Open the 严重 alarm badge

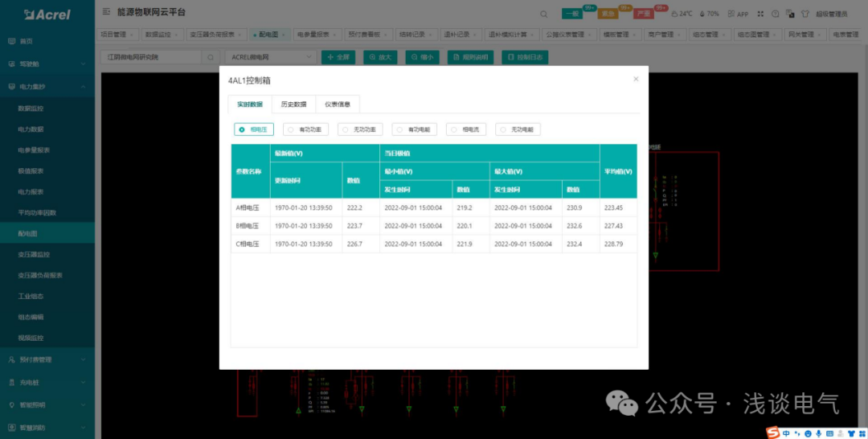click(643, 14)
